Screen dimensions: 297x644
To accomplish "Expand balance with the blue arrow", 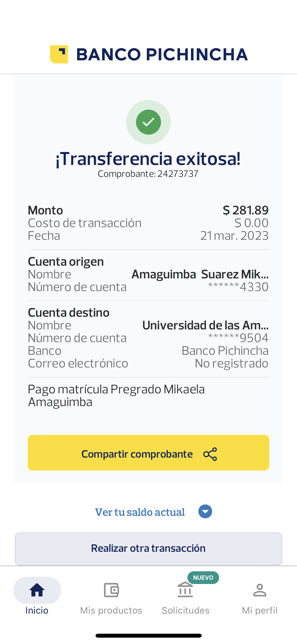I will (205, 512).
